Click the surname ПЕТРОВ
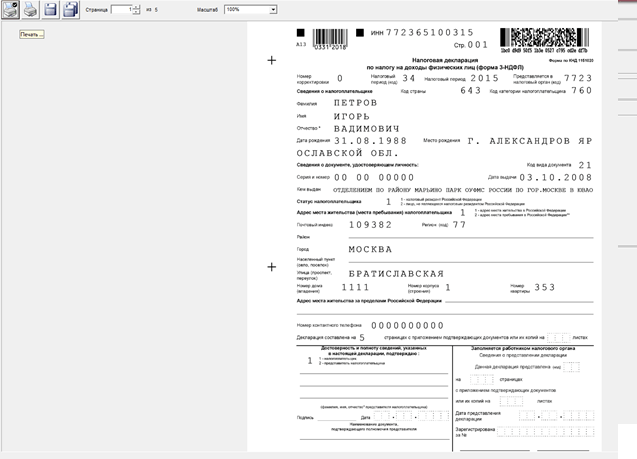This screenshot has width=637, height=459. (355, 103)
